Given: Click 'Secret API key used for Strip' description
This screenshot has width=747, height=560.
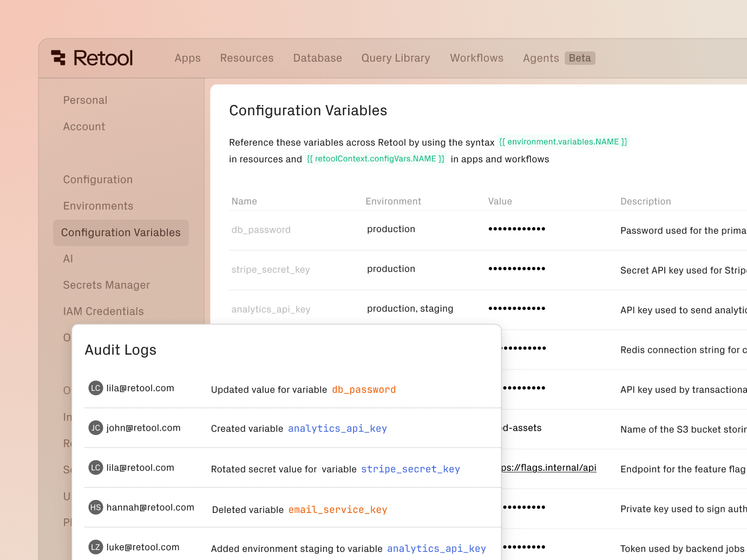Looking at the screenshot, I should (683, 271).
